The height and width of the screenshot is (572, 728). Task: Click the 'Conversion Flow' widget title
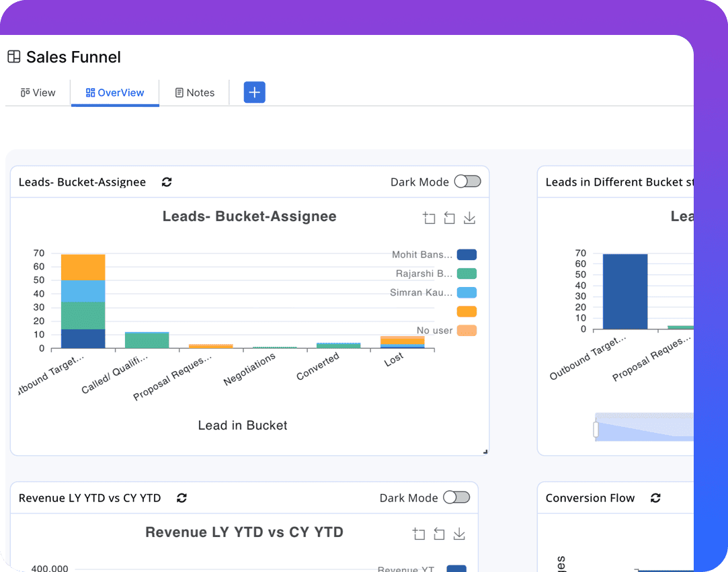tap(590, 498)
